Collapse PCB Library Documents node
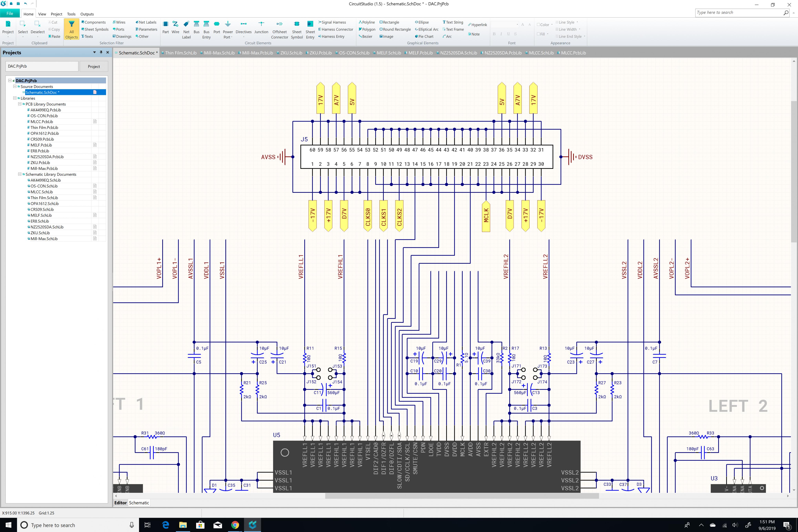Viewport: 798px width, 532px height. point(20,104)
